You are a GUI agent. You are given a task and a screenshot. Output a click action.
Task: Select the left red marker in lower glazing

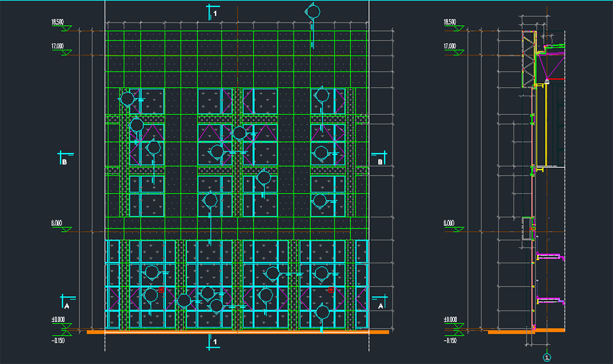tap(161, 290)
